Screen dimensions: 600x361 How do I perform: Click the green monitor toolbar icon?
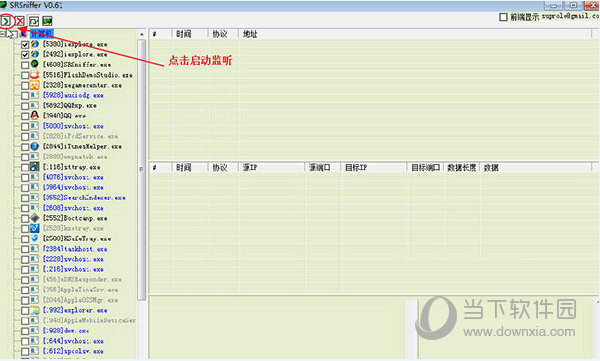47,21
